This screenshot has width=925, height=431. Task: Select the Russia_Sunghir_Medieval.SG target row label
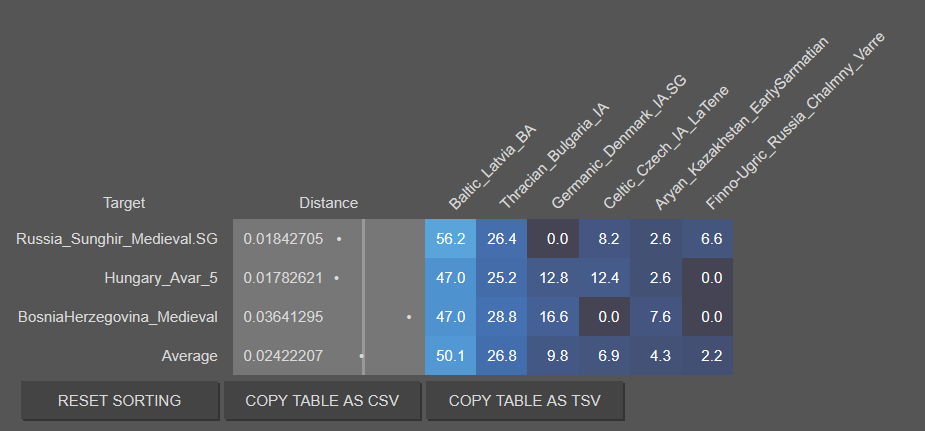click(117, 239)
